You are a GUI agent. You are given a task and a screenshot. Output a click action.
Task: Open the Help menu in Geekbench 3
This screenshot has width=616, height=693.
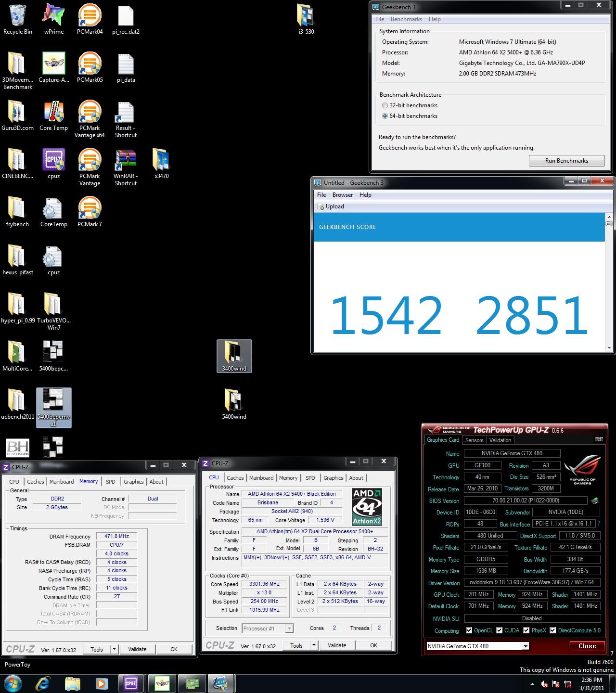(435, 19)
